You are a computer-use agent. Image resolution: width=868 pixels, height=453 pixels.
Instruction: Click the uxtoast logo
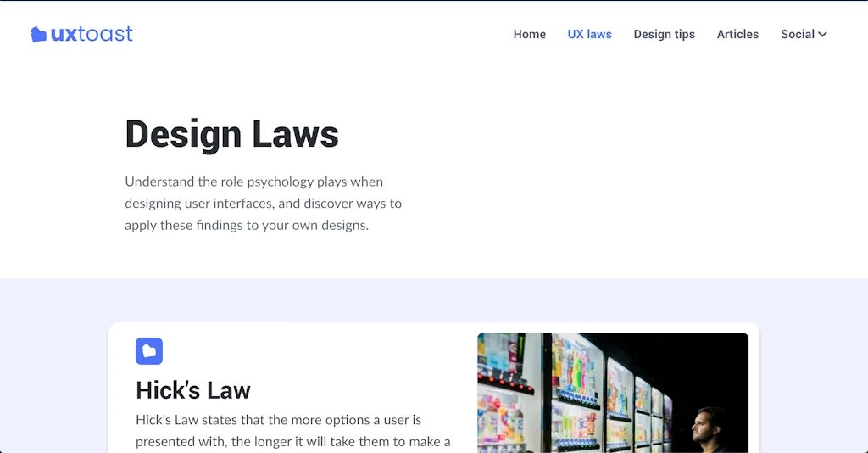[81, 34]
